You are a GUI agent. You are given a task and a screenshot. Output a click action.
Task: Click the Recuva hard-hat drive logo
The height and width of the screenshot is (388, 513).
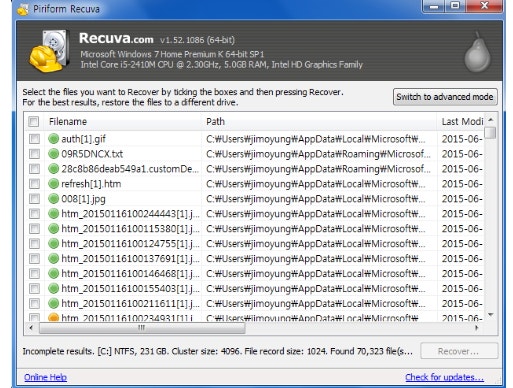coord(49,51)
